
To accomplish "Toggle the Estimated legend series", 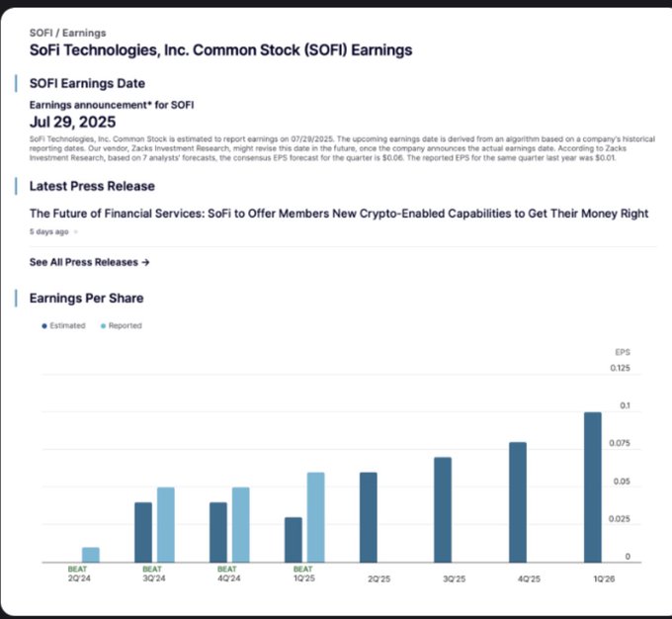I will click(63, 325).
